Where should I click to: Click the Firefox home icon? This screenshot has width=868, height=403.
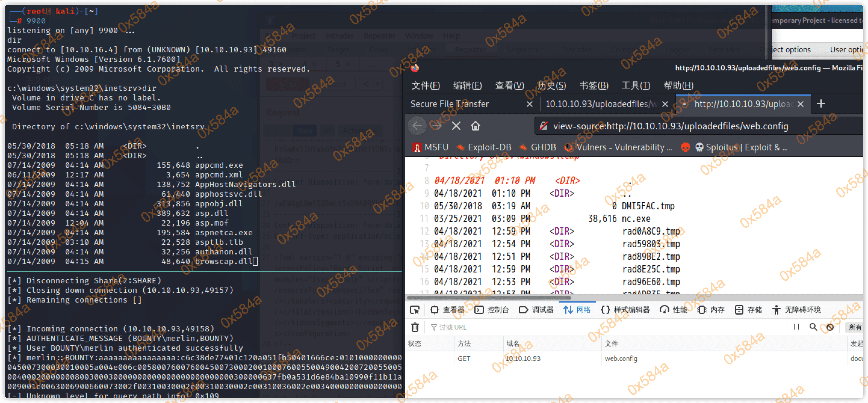tap(475, 126)
